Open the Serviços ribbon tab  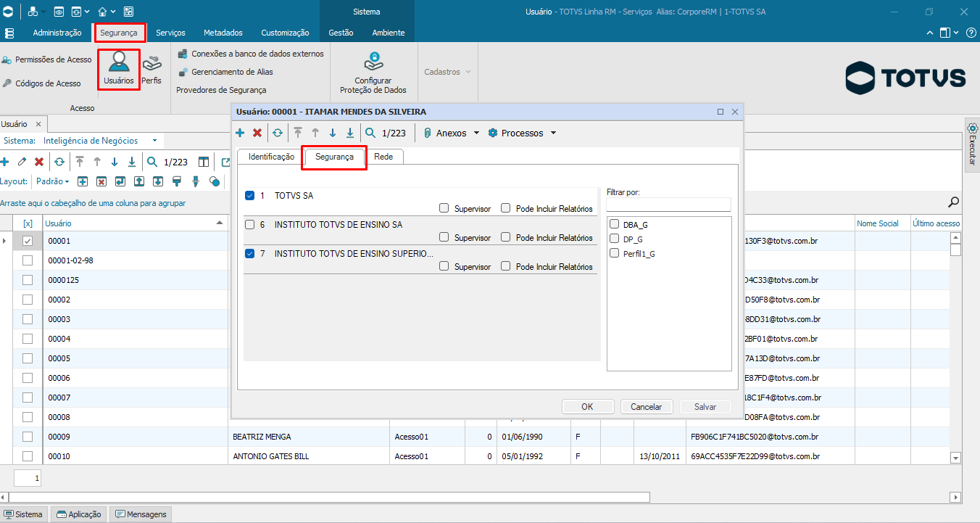(170, 33)
